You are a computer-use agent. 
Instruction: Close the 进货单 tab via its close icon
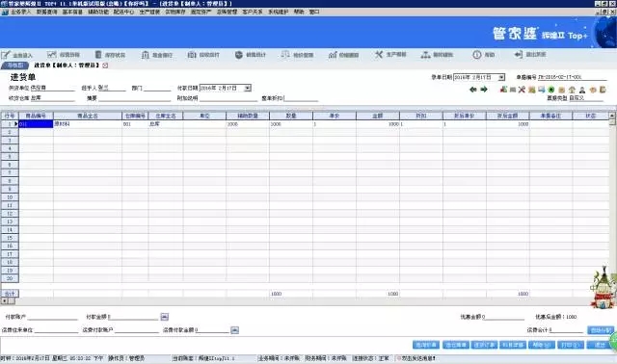click(105, 65)
